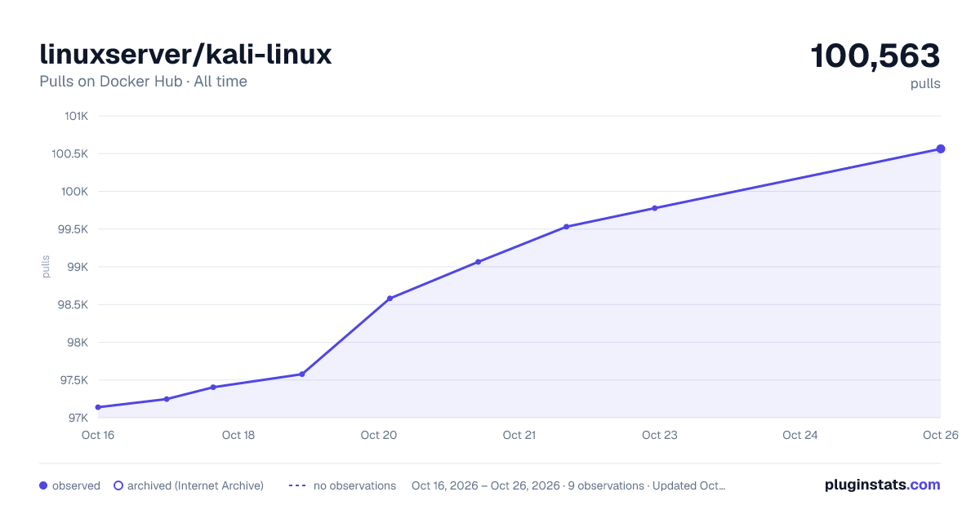The image size is (980, 514).
Task: Select the data point near 99.5K
Action: point(566,227)
